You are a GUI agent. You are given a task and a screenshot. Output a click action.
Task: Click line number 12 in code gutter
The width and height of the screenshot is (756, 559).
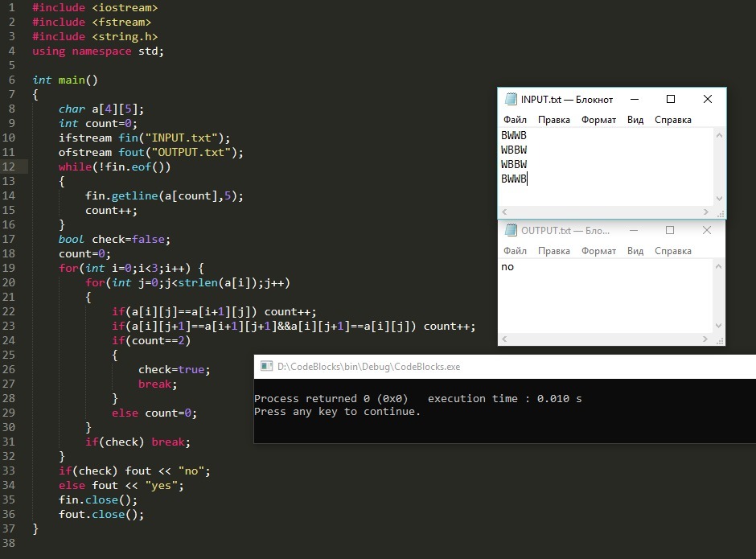(9, 166)
